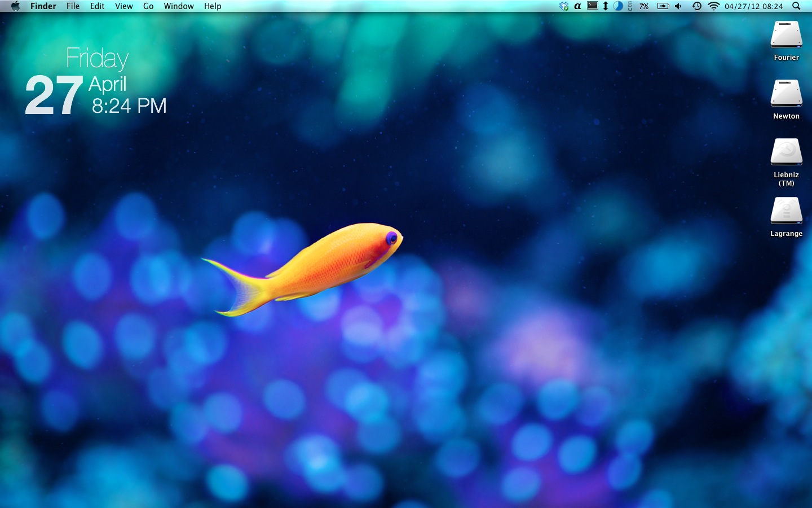This screenshot has height=508, width=812.
Task: Click the large 27 in date widget
Action: pos(54,96)
